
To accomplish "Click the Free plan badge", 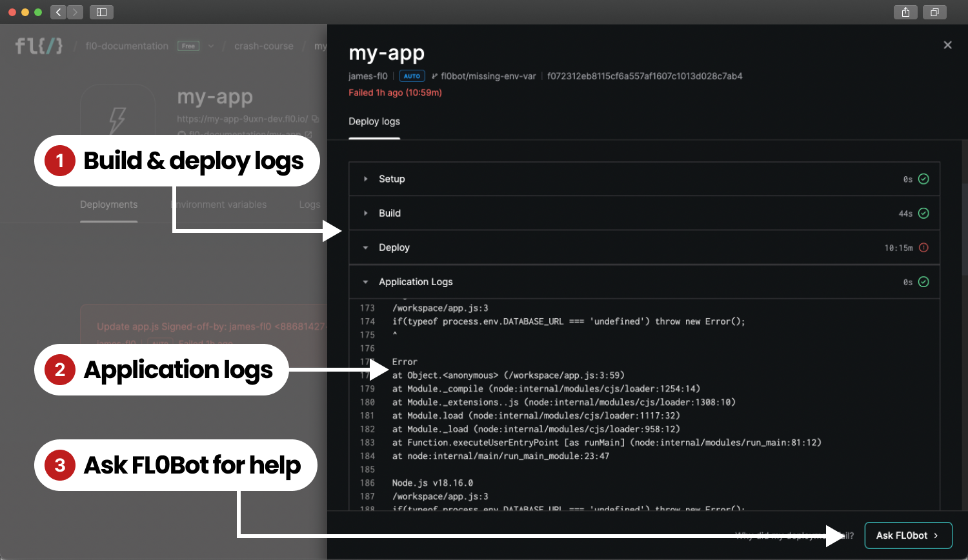I will (188, 46).
